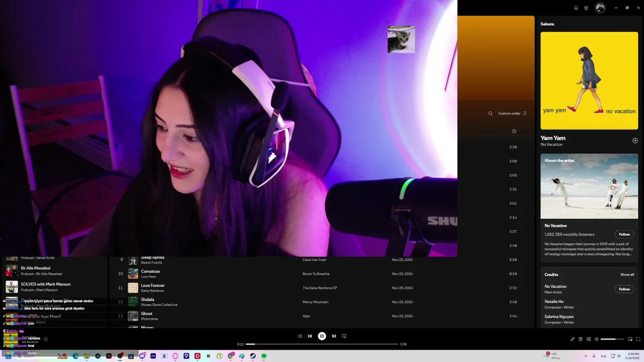Add Yam Yam to Liked Songs
This screenshot has width=644, height=362.
635,141
